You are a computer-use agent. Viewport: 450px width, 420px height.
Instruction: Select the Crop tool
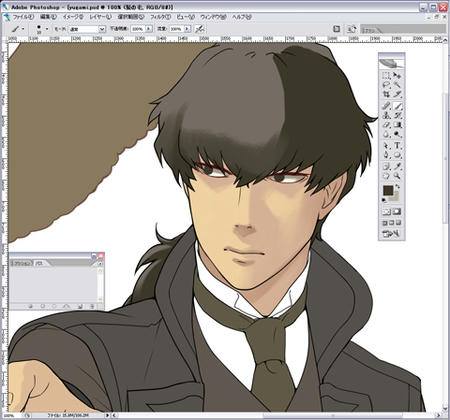point(386,94)
